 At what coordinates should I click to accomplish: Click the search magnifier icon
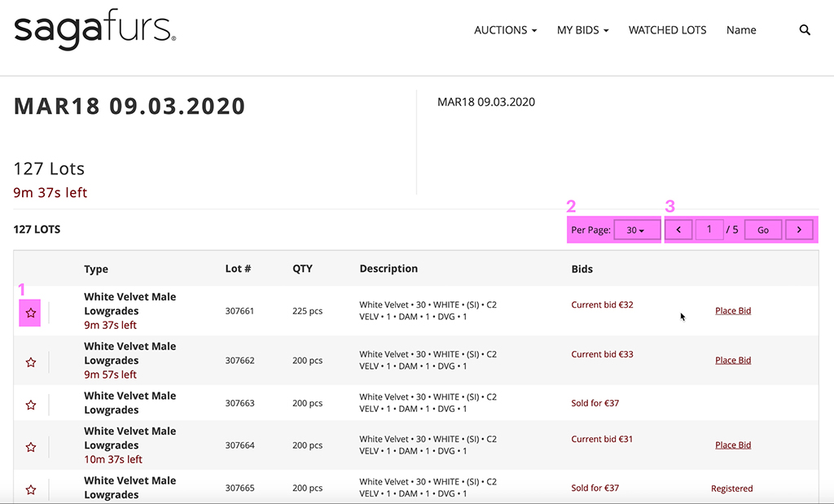coord(805,30)
